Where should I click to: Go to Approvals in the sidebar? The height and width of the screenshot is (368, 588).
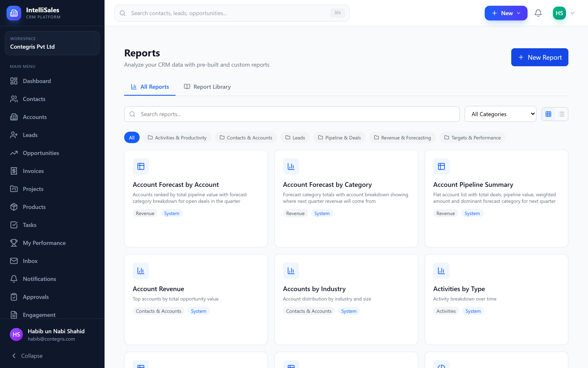(x=52, y=297)
